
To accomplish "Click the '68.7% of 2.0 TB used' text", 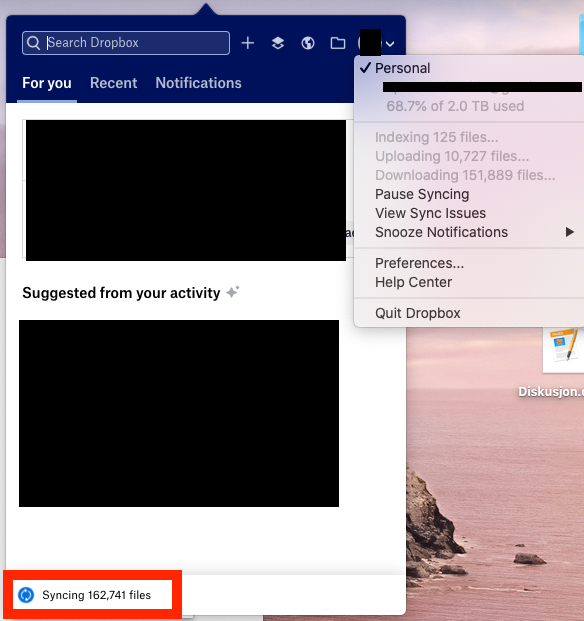I will (455, 106).
